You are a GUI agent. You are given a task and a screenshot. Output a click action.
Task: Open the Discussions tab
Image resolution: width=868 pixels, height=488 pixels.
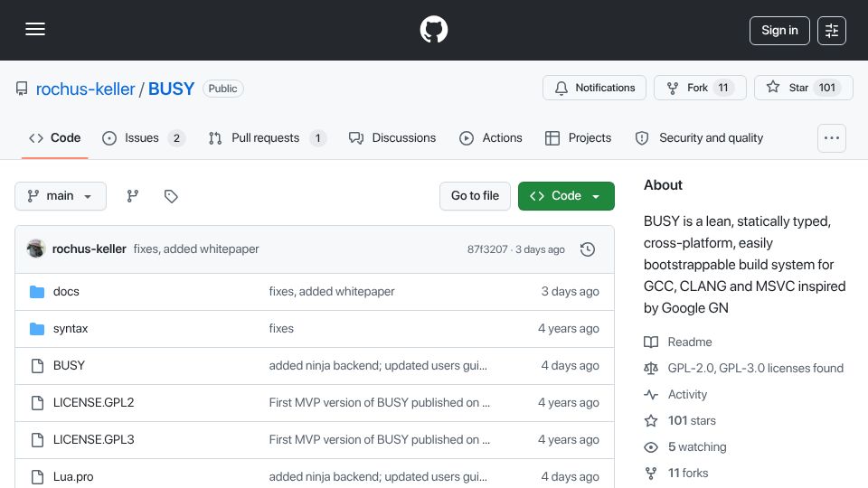pyautogui.click(x=392, y=137)
